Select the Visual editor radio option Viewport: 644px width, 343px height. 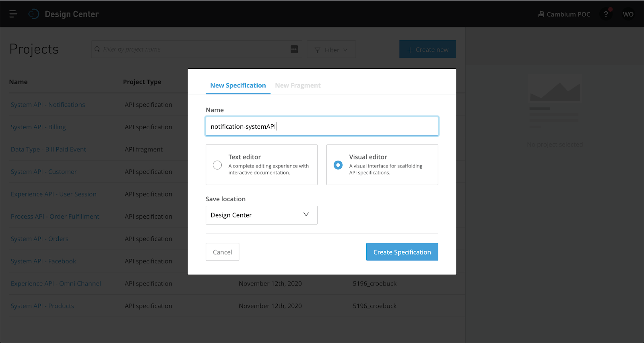[338, 165]
